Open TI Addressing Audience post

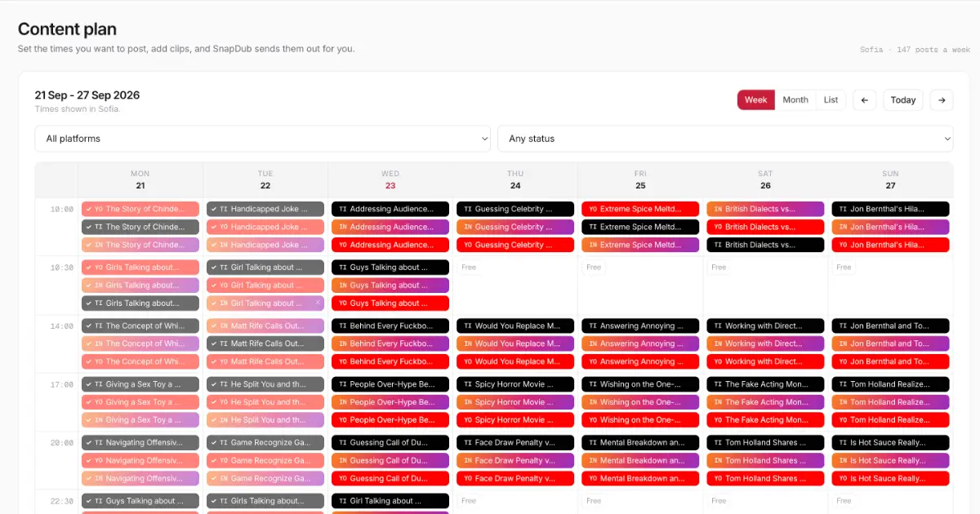pos(390,209)
